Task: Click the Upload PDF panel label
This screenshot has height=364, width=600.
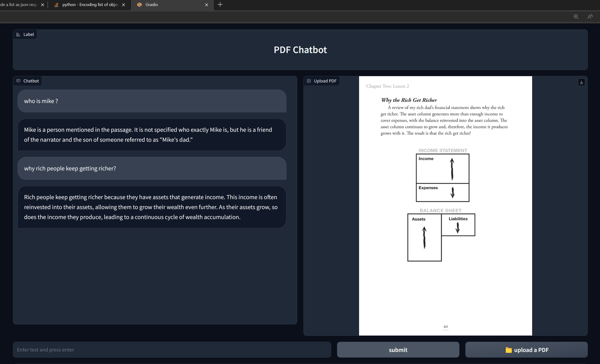Action: (322, 81)
